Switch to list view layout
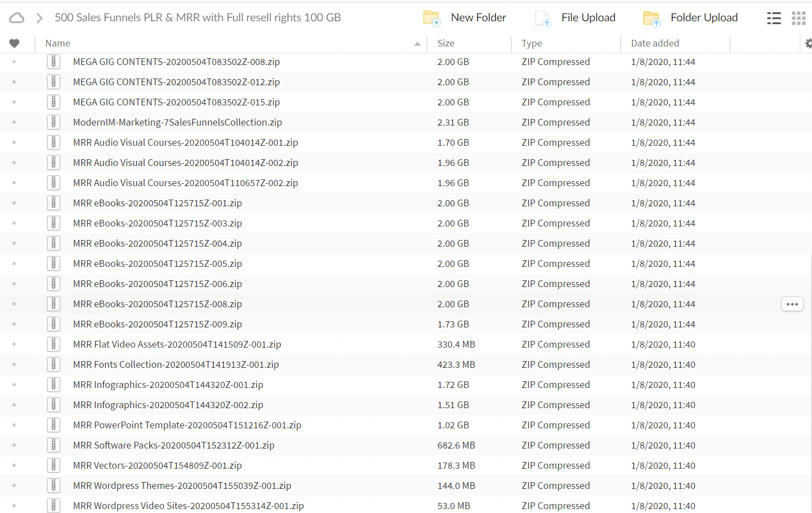Viewport: 812px width, 513px height. [774, 19]
